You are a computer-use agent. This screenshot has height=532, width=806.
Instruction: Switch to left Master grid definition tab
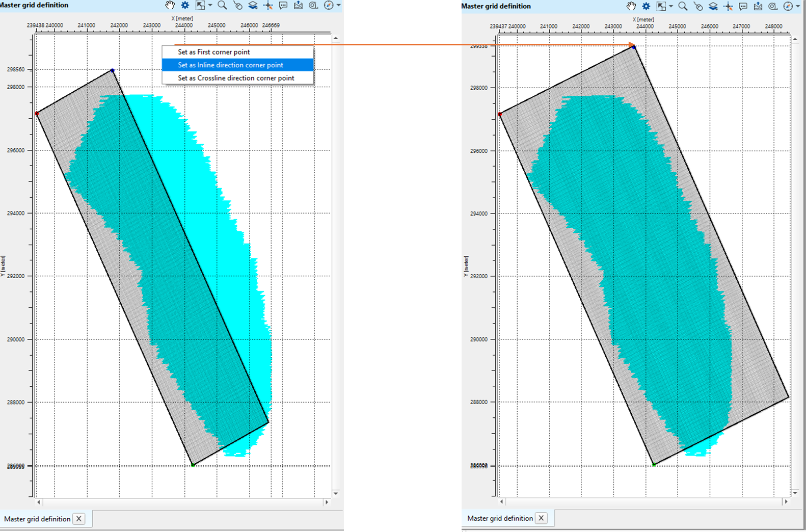click(37, 519)
